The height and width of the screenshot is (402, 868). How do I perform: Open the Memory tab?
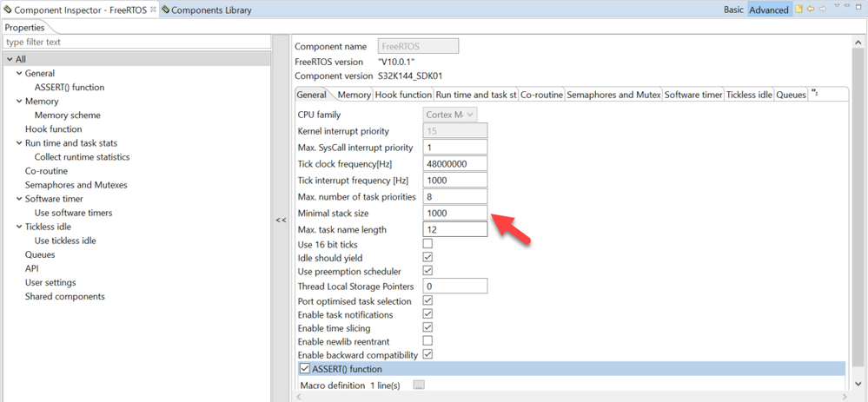coord(354,95)
